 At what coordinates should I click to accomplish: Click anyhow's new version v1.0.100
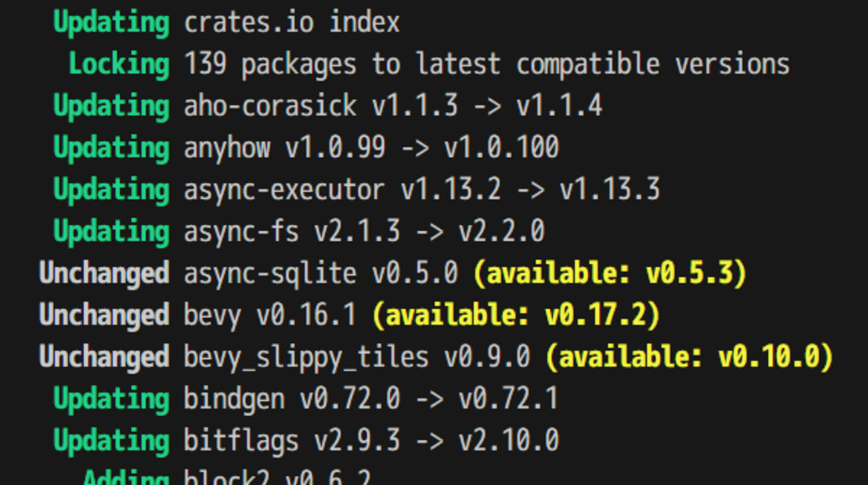pos(501,148)
